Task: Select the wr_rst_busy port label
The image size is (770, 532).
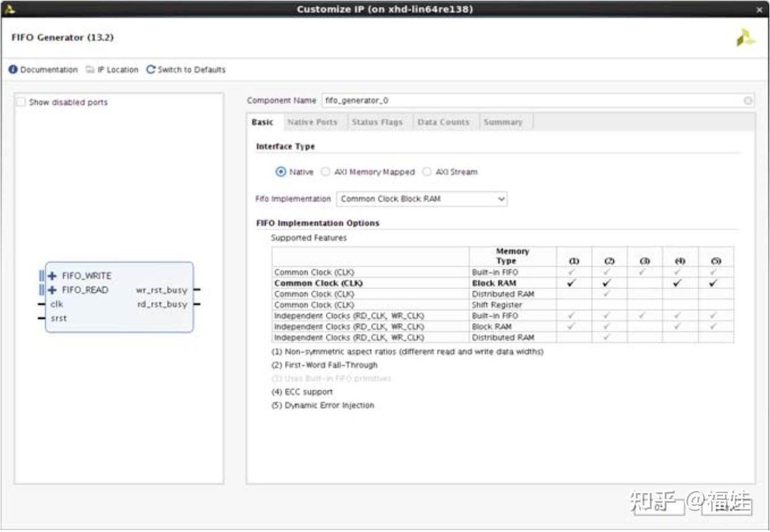Action: click(x=162, y=290)
